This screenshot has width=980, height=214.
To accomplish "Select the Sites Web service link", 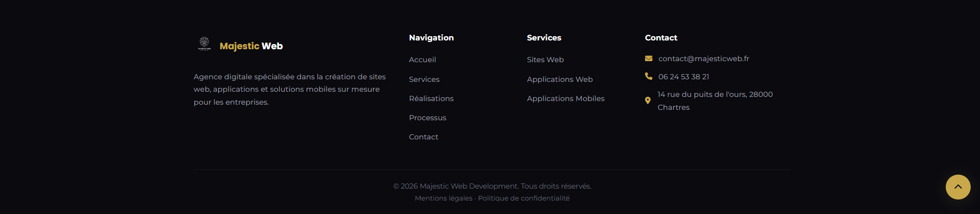I will (545, 60).
